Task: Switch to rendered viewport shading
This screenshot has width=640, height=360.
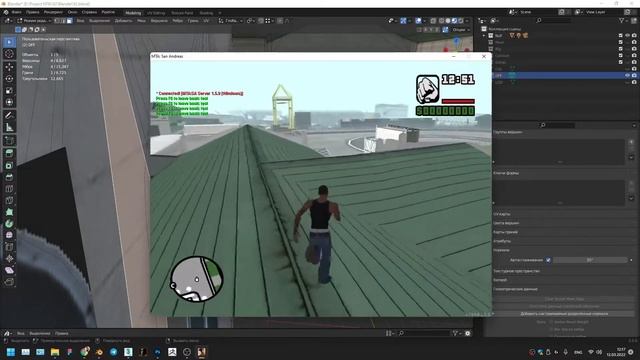Action: (461, 20)
